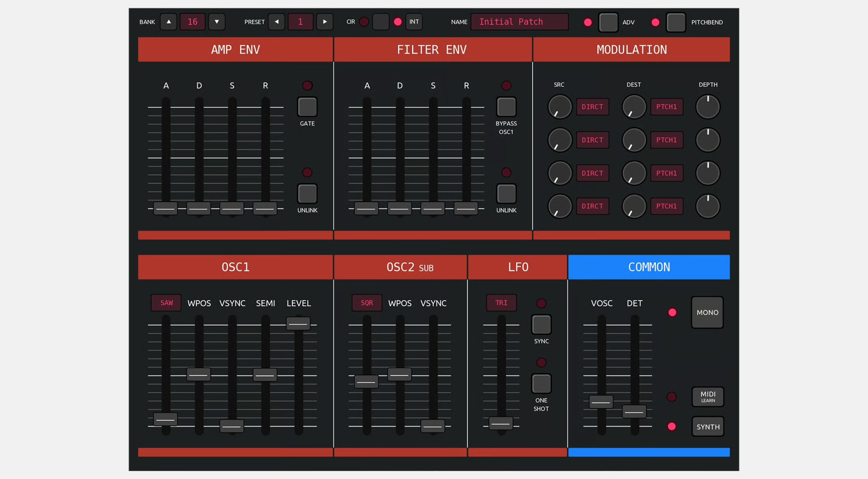
Task: Go to previous preset with left arrow
Action: (276, 22)
